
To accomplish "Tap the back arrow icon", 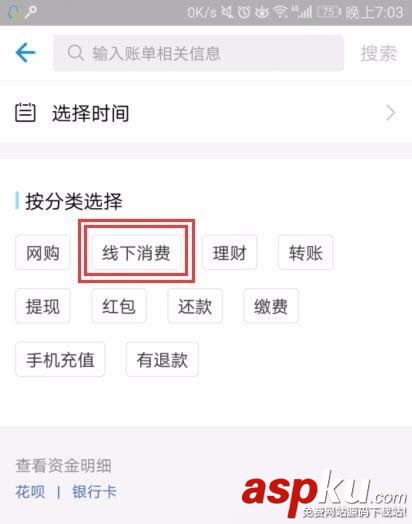I will tap(25, 52).
